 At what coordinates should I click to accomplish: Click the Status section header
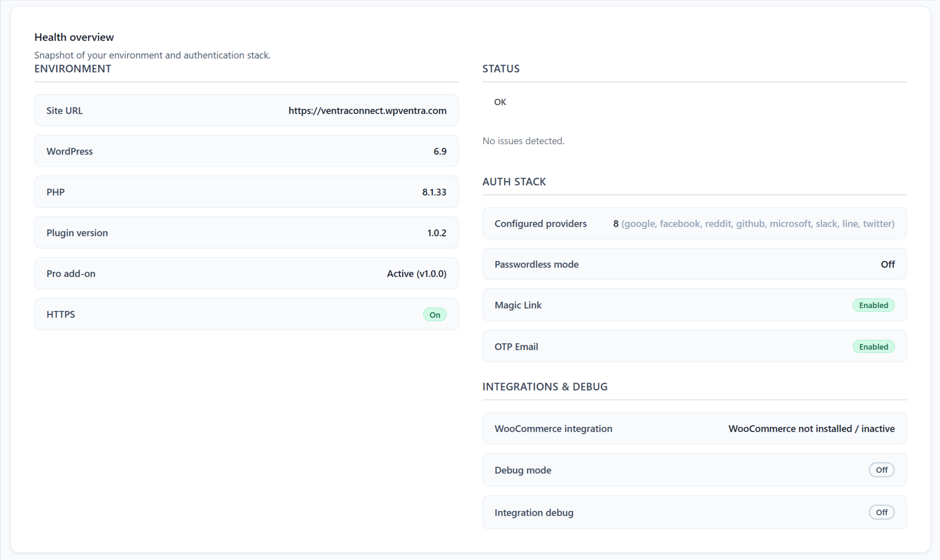click(x=501, y=68)
